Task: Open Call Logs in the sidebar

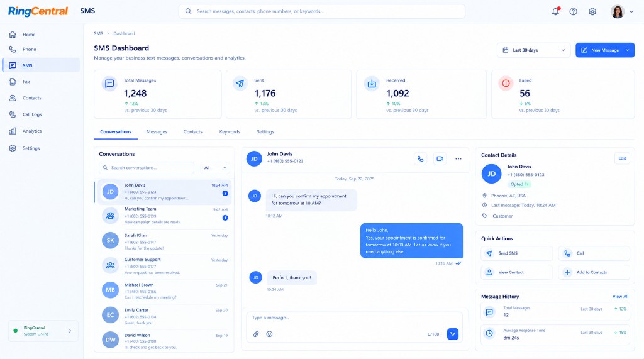Action: tap(41, 114)
